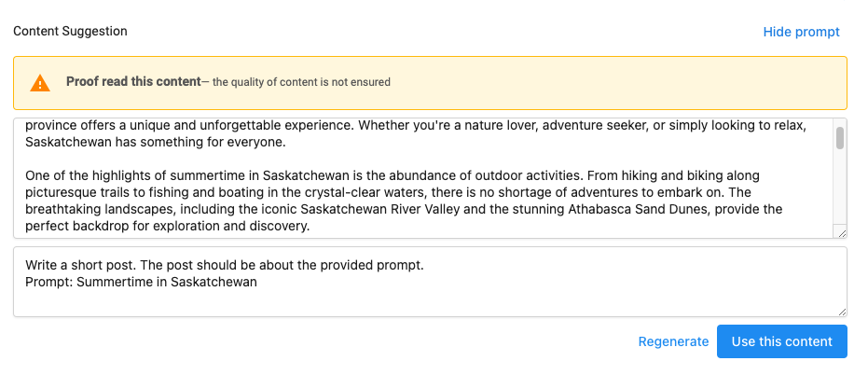Regenerate the suggested content
Viewport: 868px width, 375px height.
tap(673, 341)
